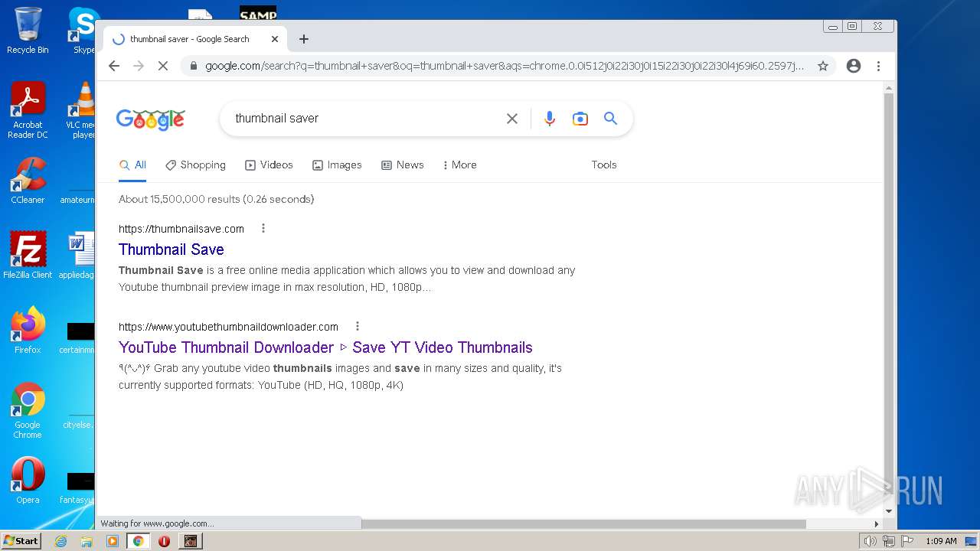Click the horizontal page scrollbar

[x=583, y=524]
